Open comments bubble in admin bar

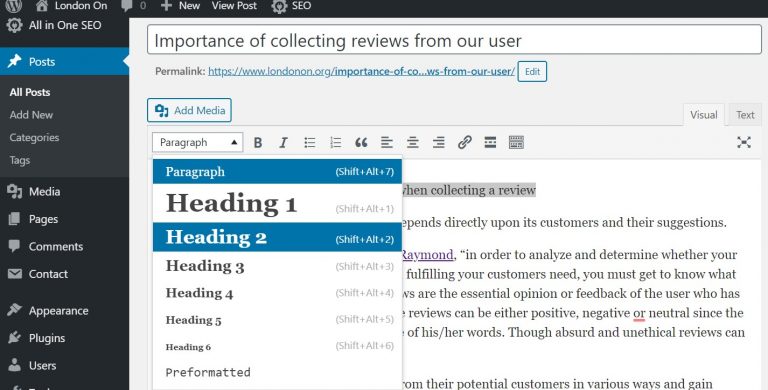tap(133, 6)
